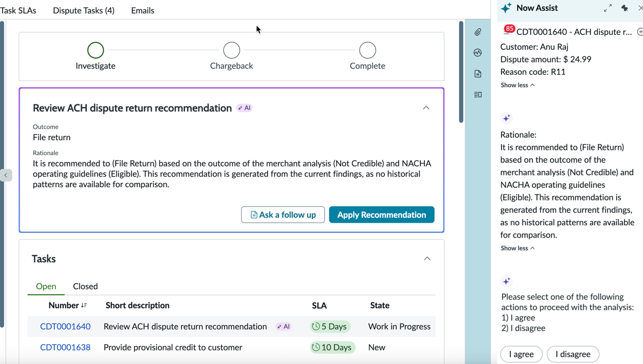Open the Emails tab
643x364 pixels.
click(143, 10)
